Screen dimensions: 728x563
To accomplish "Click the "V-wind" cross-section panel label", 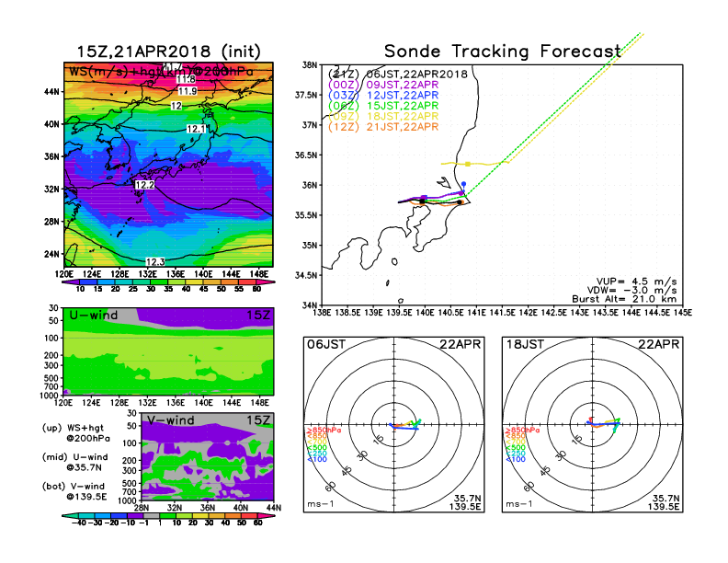I will [171, 420].
